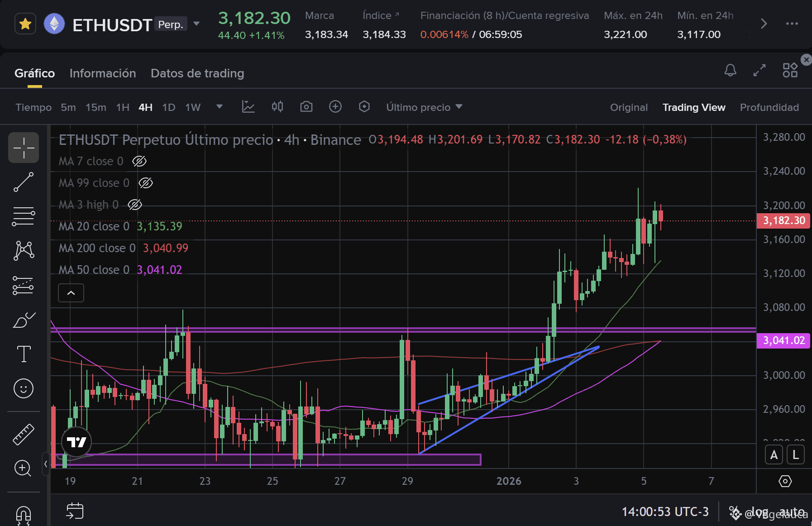The image size is (812, 526).
Task: Click the Tiempo label in the timeframe bar
Action: pos(33,107)
